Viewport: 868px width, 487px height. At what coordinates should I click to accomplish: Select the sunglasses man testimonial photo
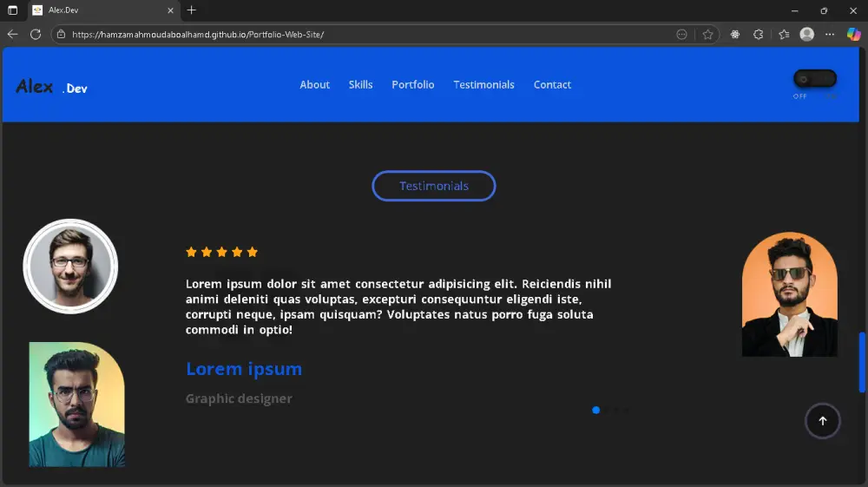click(789, 294)
